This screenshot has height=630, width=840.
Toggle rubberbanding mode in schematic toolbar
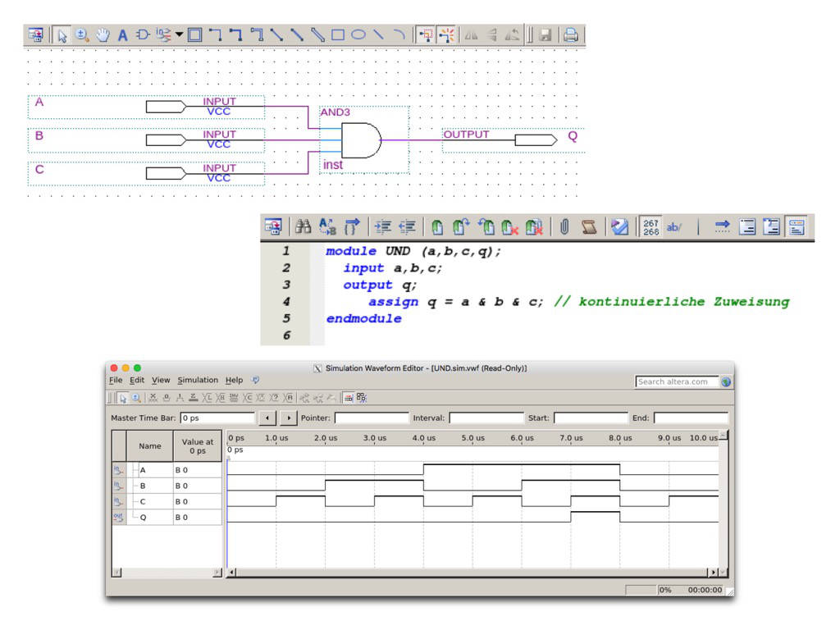click(x=446, y=34)
